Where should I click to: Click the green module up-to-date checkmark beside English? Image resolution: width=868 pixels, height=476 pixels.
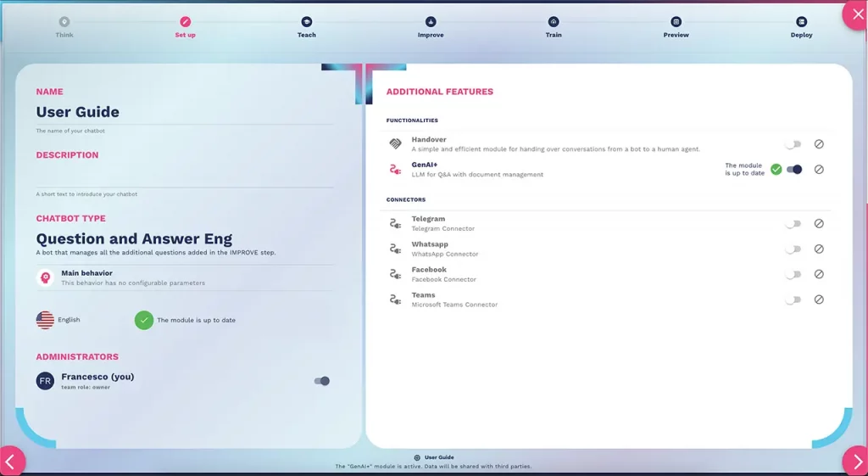point(144,320)
